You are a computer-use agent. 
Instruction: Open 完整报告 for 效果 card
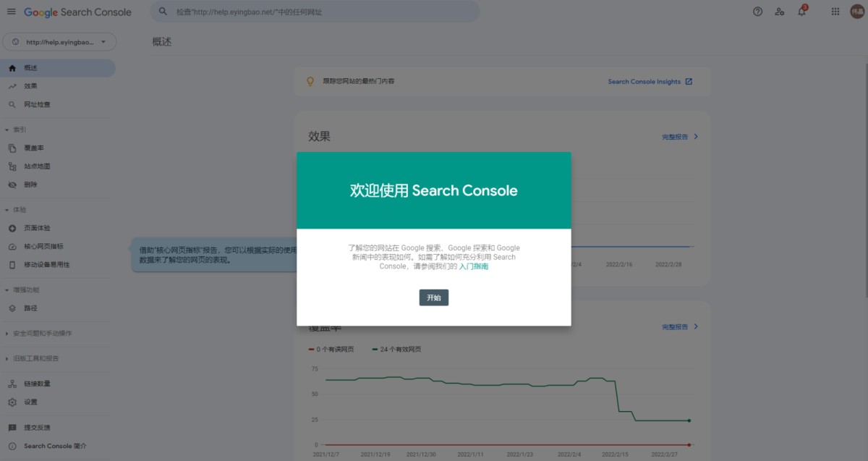[680, 136]
